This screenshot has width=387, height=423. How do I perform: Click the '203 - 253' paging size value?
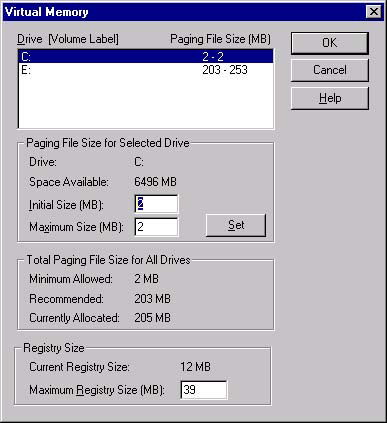click(225, 70)
